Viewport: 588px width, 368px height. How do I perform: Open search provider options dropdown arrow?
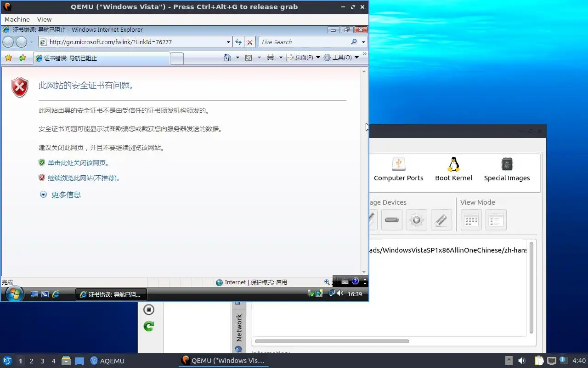[x=363, y=42]
